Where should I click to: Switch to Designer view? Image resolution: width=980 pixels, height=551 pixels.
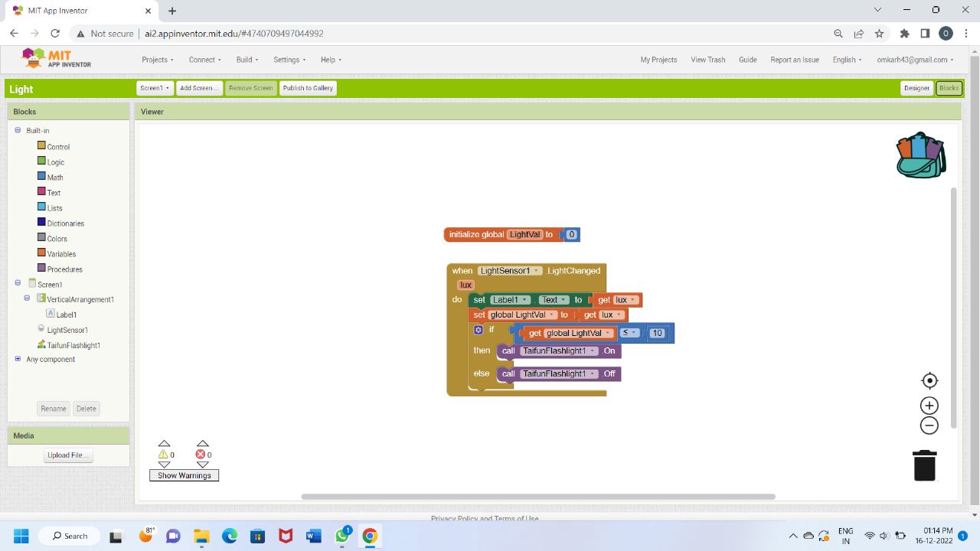(x=916, y=88)
